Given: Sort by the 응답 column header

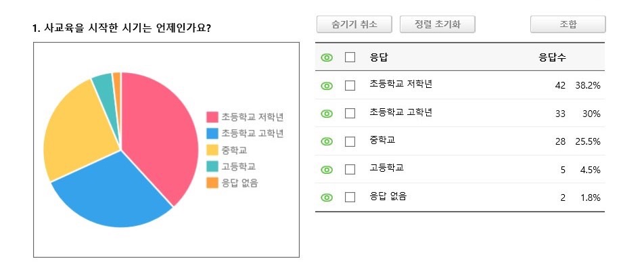Looking at the screenshot, I should coord(379,58).
